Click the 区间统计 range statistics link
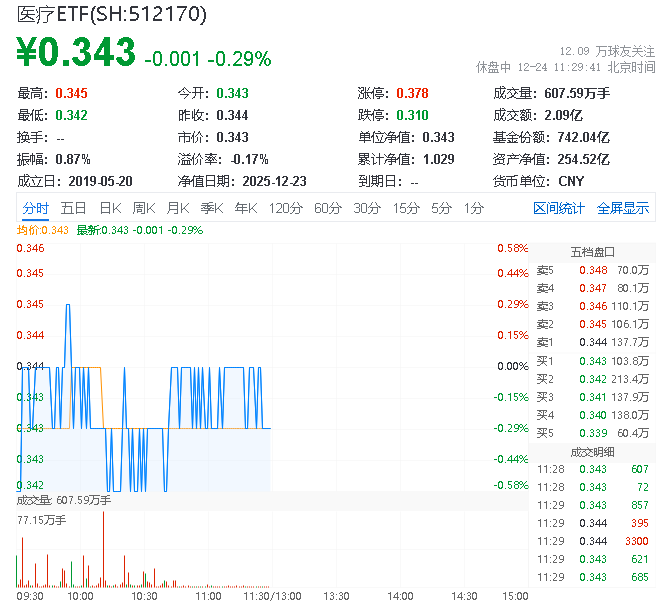The height and width of the screenshot is (615, 656). [x=558, y=208]
